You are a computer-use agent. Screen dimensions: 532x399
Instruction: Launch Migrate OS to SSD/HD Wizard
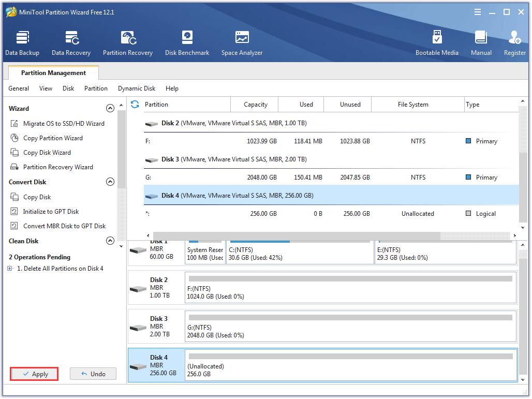pos(64,124)
